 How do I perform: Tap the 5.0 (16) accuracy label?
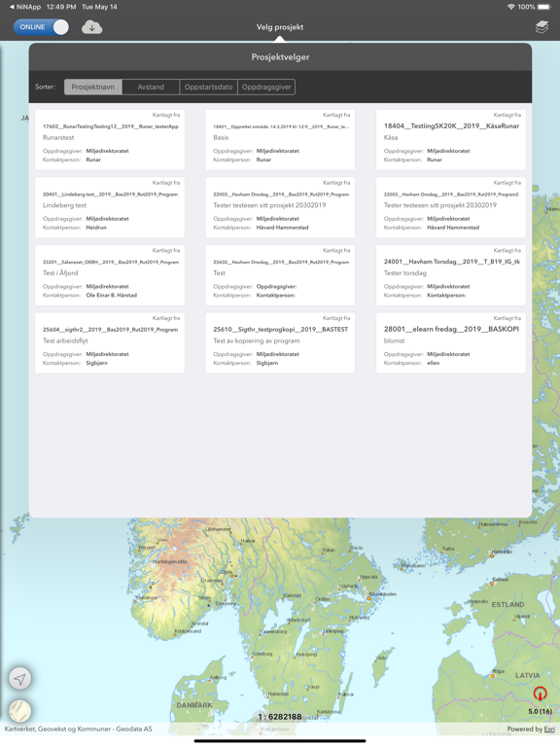(540, 711)
